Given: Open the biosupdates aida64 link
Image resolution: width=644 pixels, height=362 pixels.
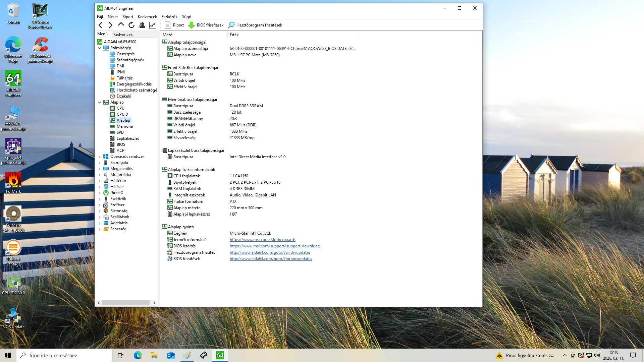Looking at the screenshot, I should [271, 259].
